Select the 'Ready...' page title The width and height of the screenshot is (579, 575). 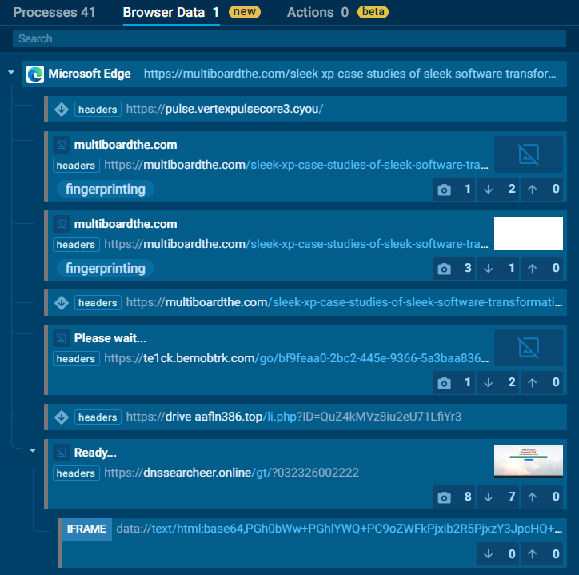tap(95, 453)
